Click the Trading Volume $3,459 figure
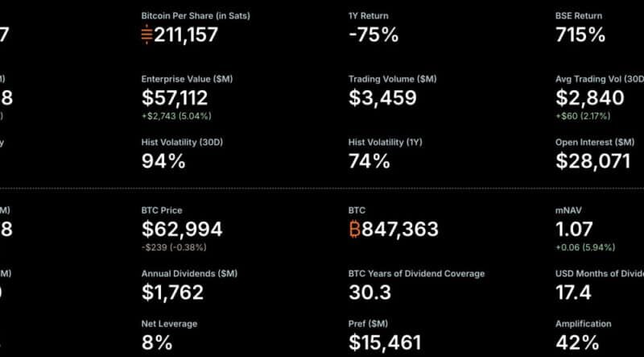Viewport: 644px width, 357px height. [x=383, y=98]
